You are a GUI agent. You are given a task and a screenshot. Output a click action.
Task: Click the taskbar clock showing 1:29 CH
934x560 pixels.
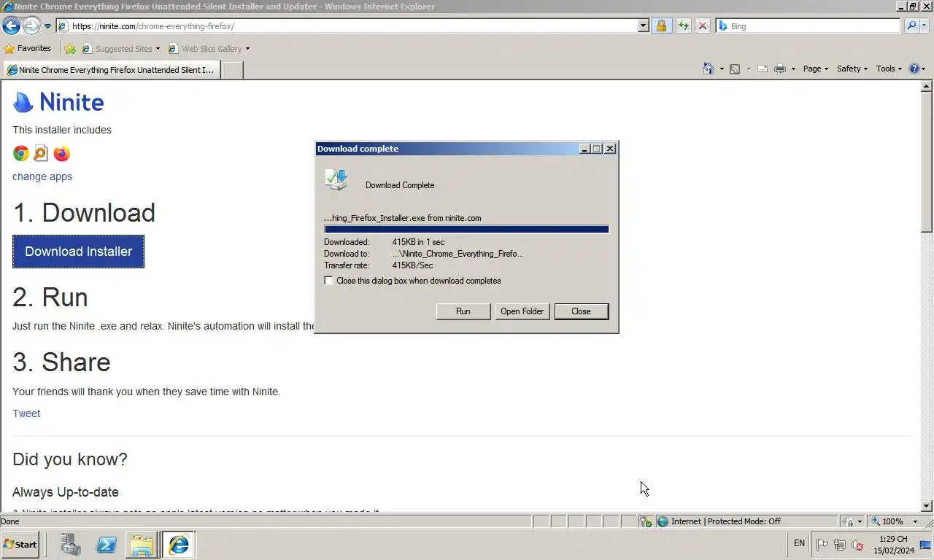[893, 545]
